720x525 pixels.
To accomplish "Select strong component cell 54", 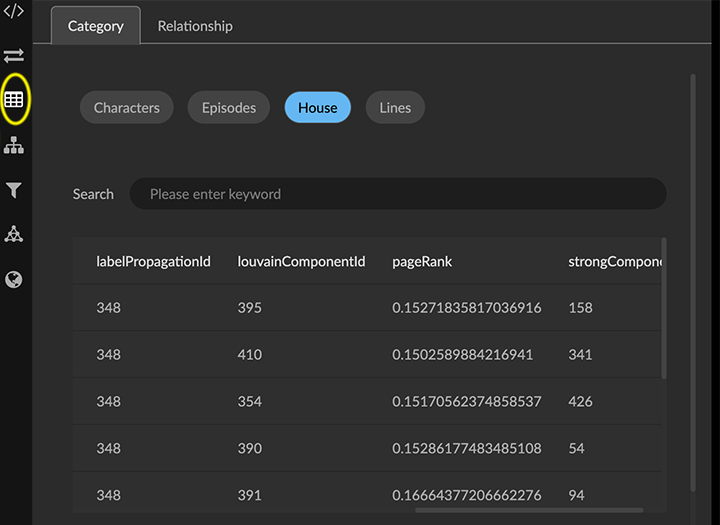I will 576,448.
